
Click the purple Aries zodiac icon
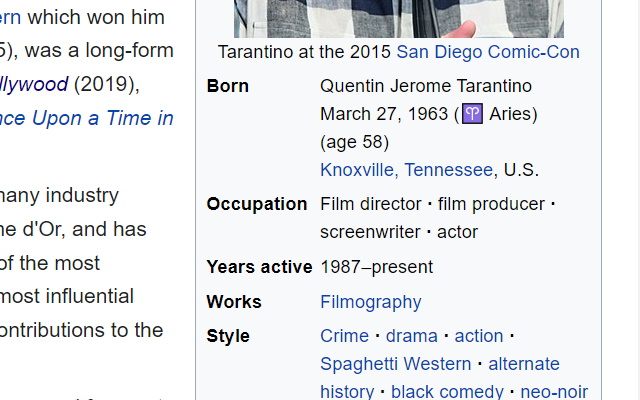click(x=472, y=113)
